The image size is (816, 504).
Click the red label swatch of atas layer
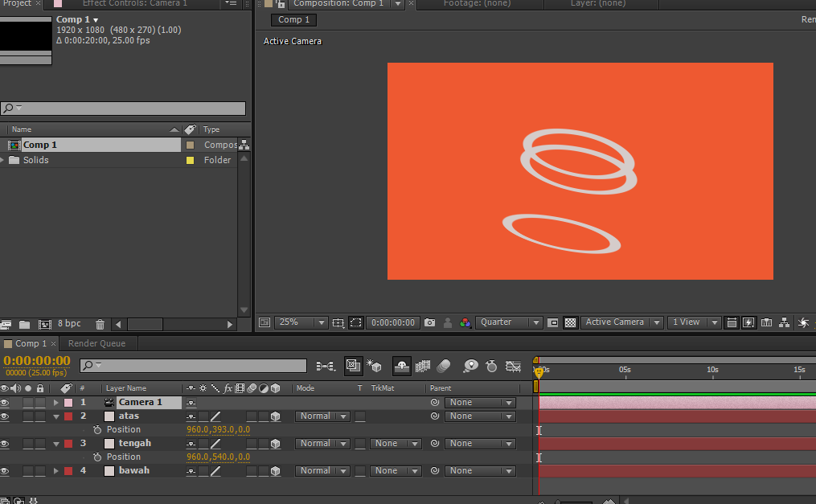click(68, 416)
